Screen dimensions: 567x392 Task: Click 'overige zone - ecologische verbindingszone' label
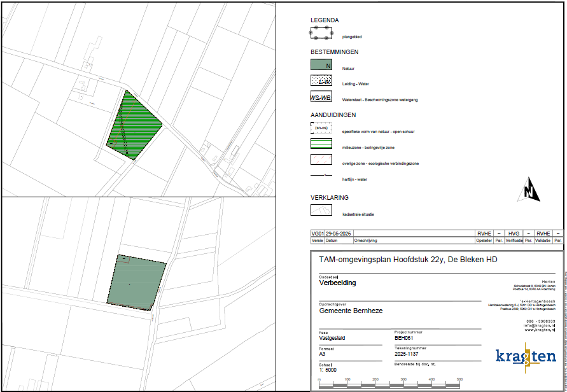click(381, 164)
